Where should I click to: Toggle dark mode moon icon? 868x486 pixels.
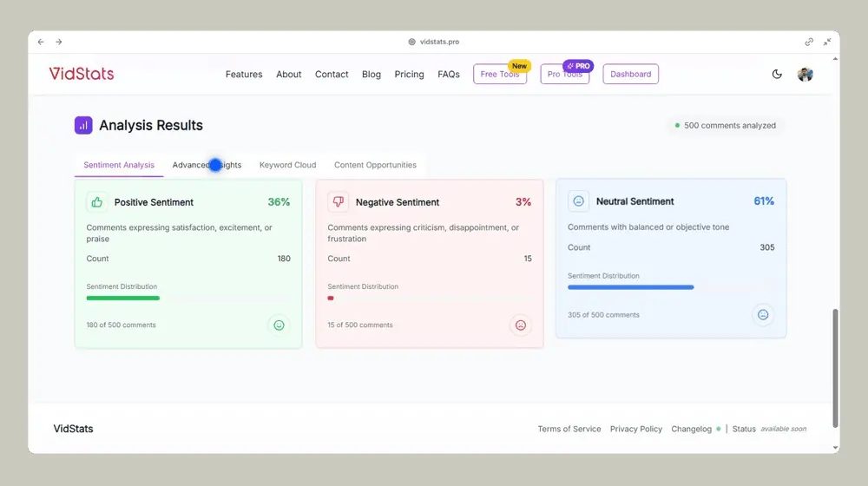tap(777, 74)
